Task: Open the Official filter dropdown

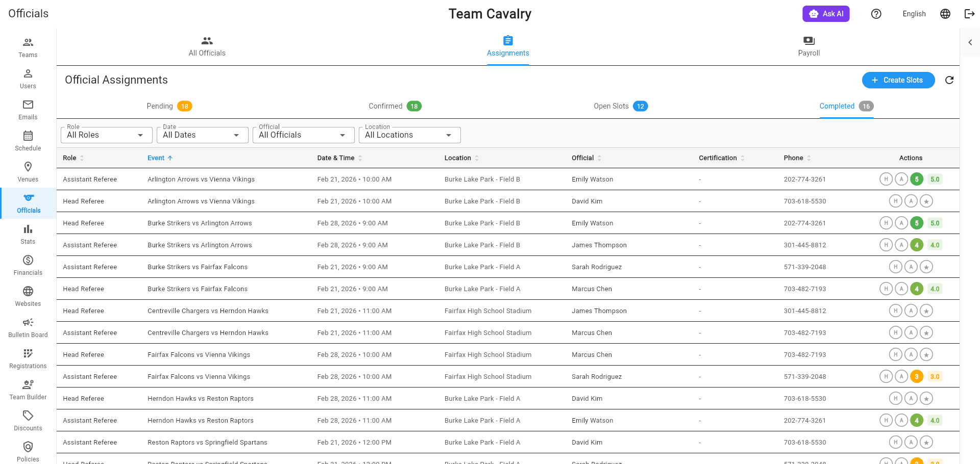Action: 303,135
